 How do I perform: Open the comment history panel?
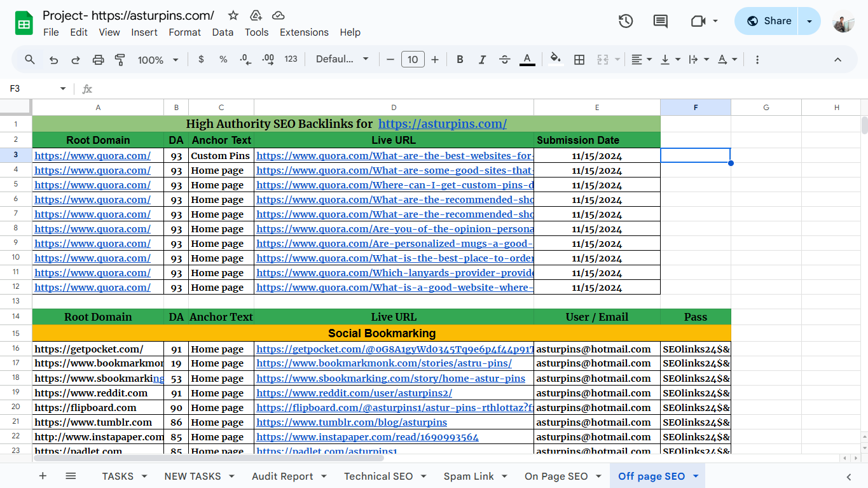(x=659, y=21)
